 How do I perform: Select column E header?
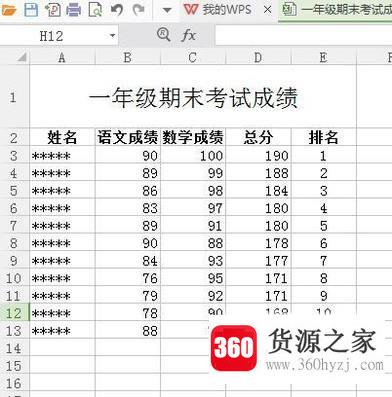pos(323,57)
